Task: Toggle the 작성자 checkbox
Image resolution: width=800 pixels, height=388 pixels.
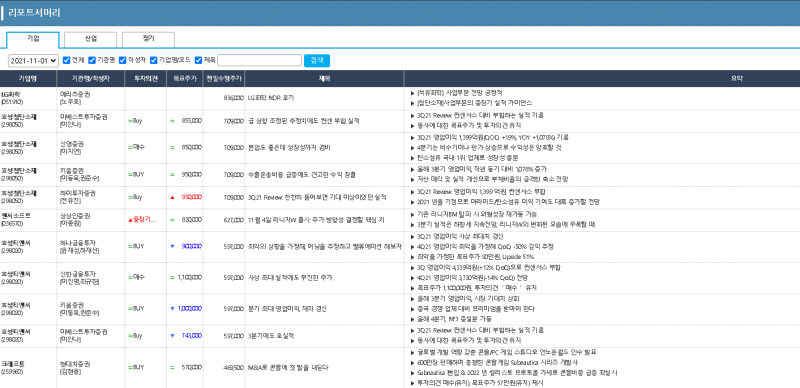Action: [x=122, y=60]
